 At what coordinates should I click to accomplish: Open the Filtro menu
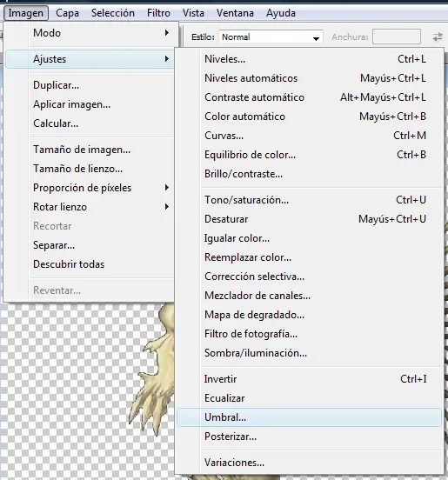pos(158,13)
